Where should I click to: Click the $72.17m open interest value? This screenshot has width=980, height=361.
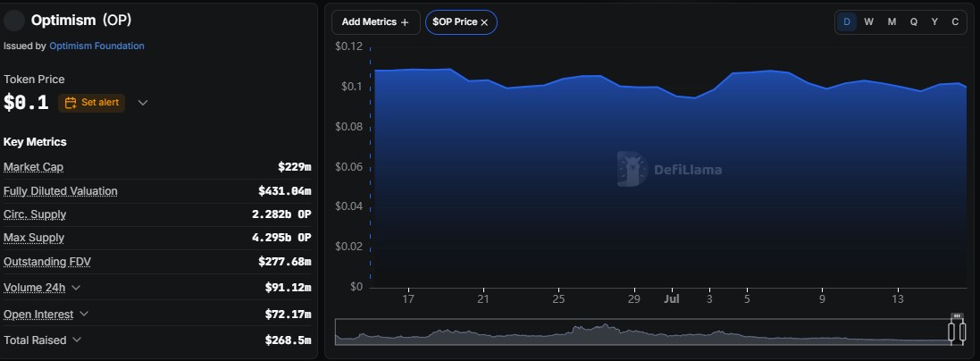tap(289, 314)
